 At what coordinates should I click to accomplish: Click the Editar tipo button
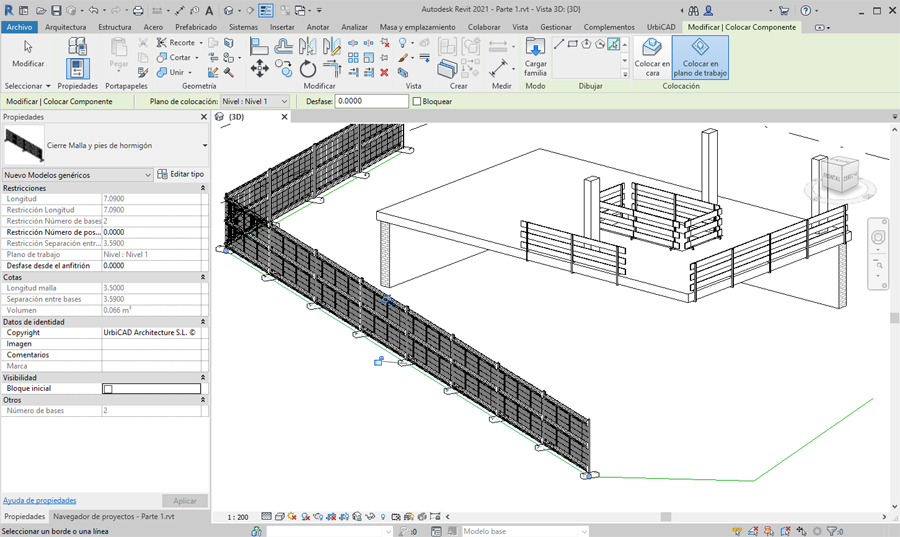point(181,174)
